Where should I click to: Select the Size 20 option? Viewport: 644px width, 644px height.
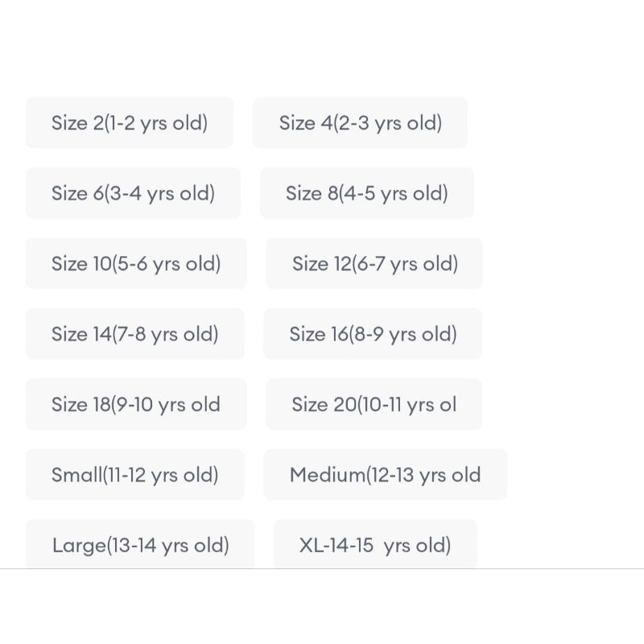[374, 404]
